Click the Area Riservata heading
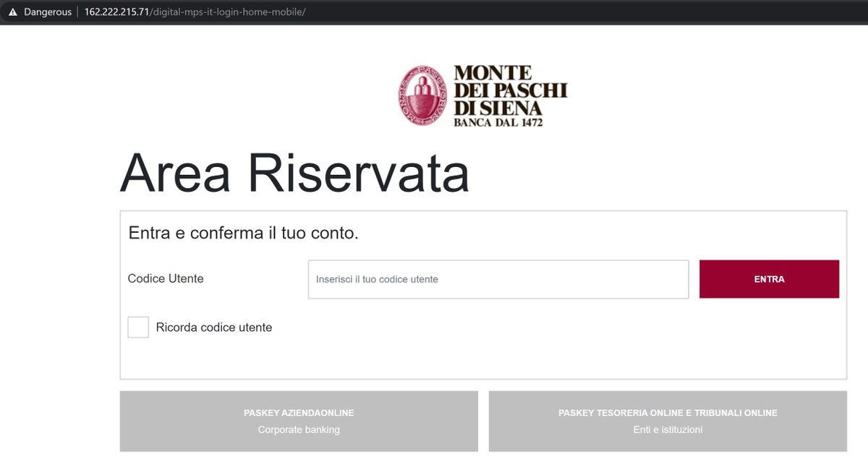The image size is (868, 462). pyautogui.click(x=294, y=174)
